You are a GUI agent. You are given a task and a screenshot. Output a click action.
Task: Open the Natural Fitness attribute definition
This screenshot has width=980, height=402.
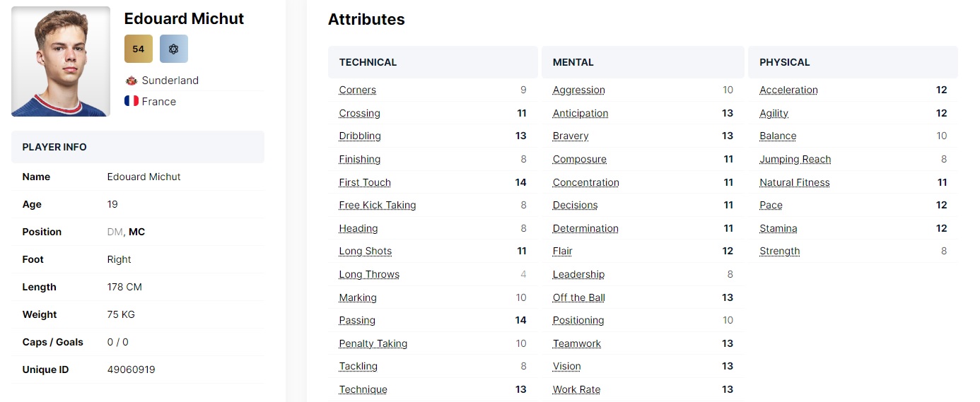pyautogui.click(x=795, y=182)
